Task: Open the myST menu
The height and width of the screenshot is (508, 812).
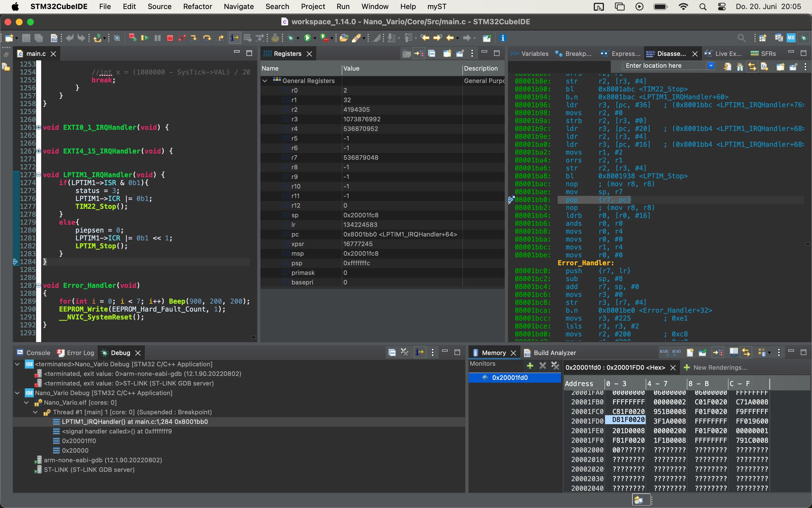Action: click(x=436, y=6)
